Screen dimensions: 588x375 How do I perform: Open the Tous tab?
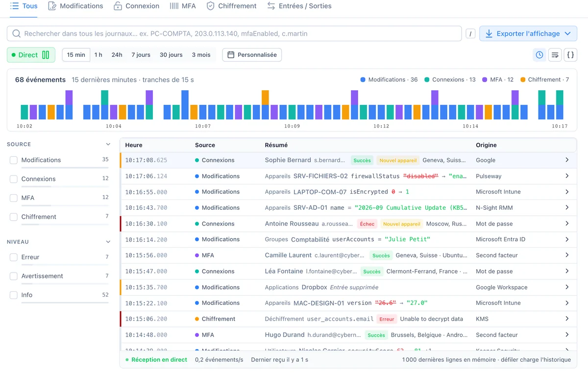tap(24, 6)
